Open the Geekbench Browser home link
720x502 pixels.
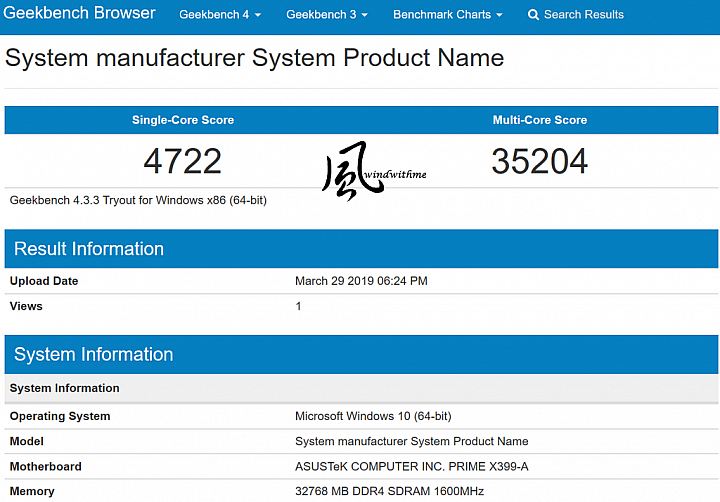point(79,13)
